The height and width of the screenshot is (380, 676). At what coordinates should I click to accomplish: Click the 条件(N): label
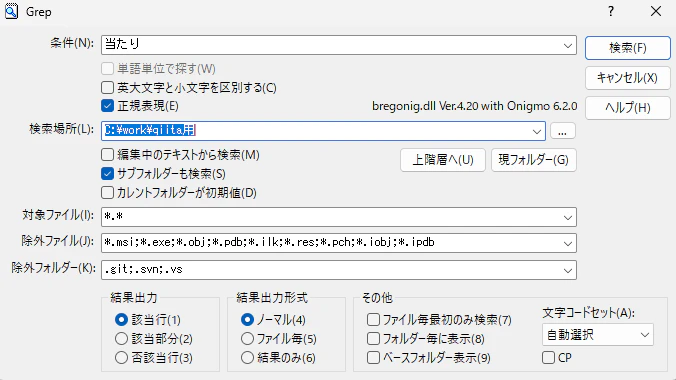(72, 43)
